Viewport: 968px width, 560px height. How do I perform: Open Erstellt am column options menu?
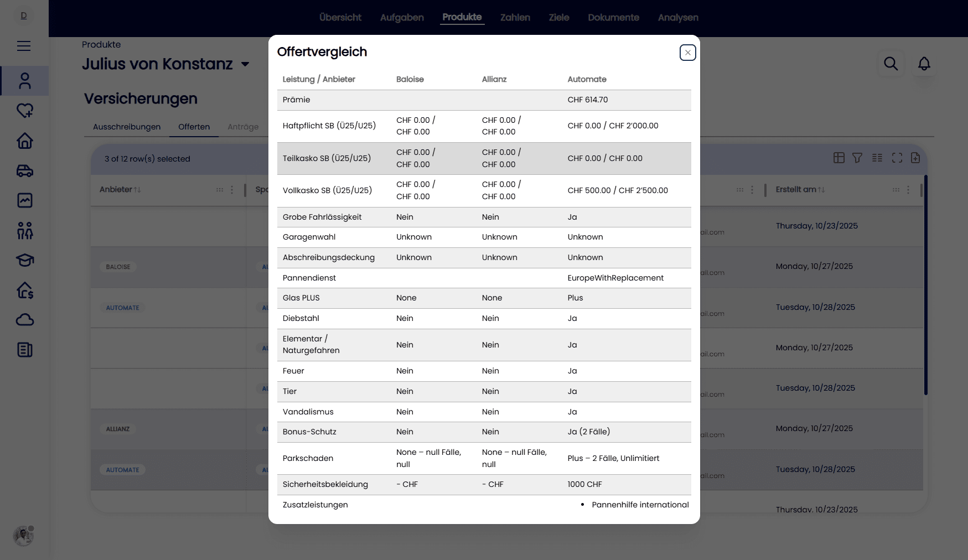908,190
